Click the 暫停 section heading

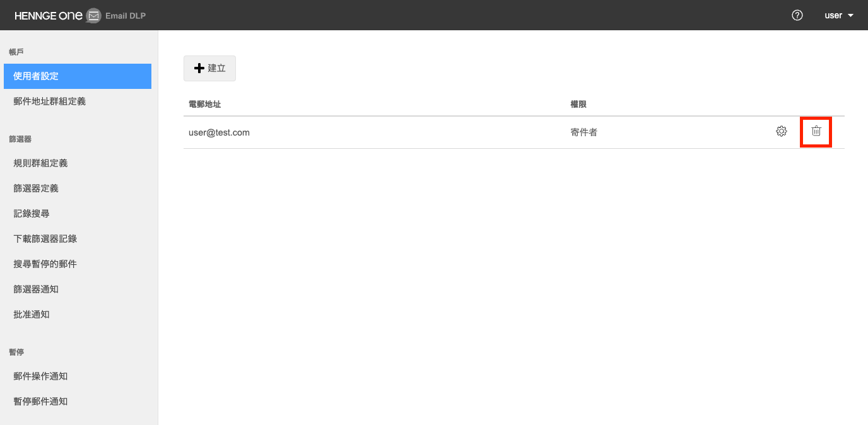[x=16, y=352]
